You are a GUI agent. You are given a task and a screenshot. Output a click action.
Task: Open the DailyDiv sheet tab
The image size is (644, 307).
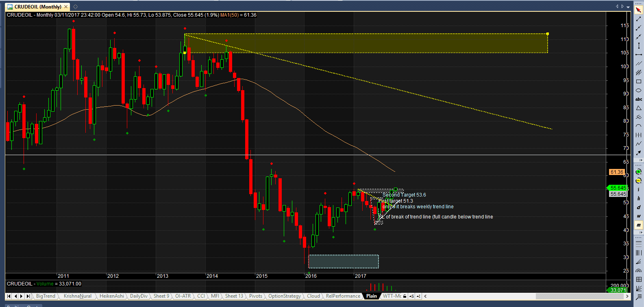coord(139,296)
